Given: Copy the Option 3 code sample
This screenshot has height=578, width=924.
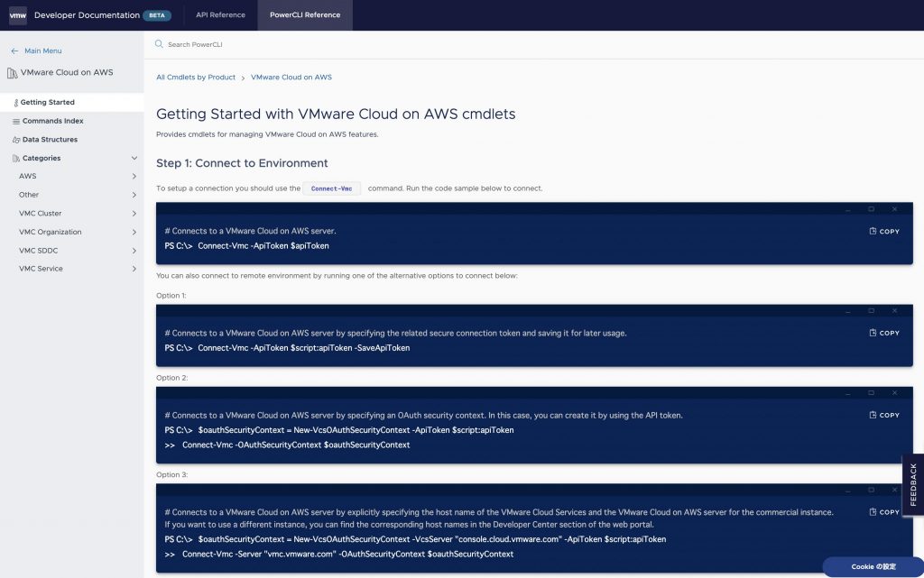Looking at the screenshot, I should click(x=884, y=512).
